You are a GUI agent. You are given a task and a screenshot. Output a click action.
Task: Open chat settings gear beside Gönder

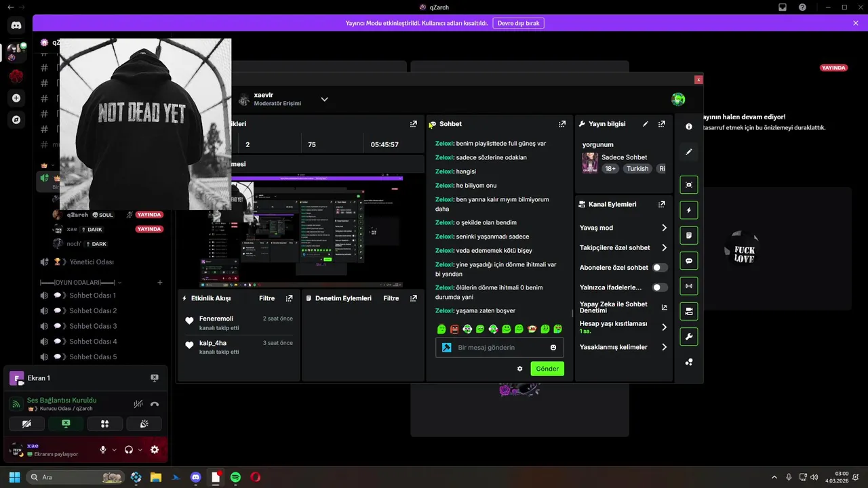click(520, 369)
